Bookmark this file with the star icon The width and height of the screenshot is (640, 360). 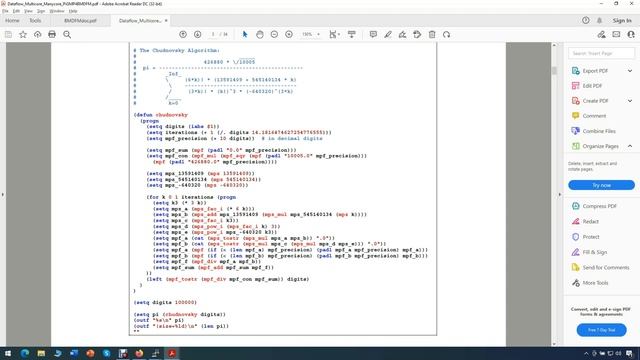pos(23,35)
